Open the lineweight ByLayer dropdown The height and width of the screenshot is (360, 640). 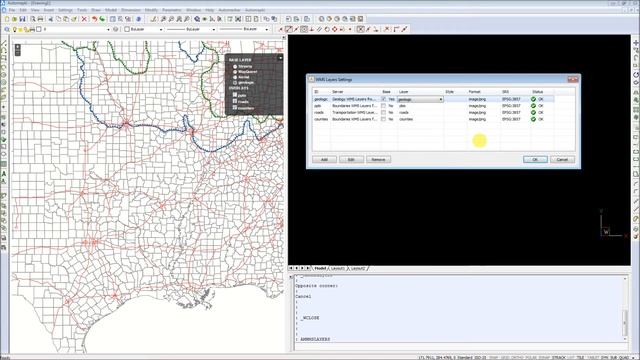[x=267, y=29]
